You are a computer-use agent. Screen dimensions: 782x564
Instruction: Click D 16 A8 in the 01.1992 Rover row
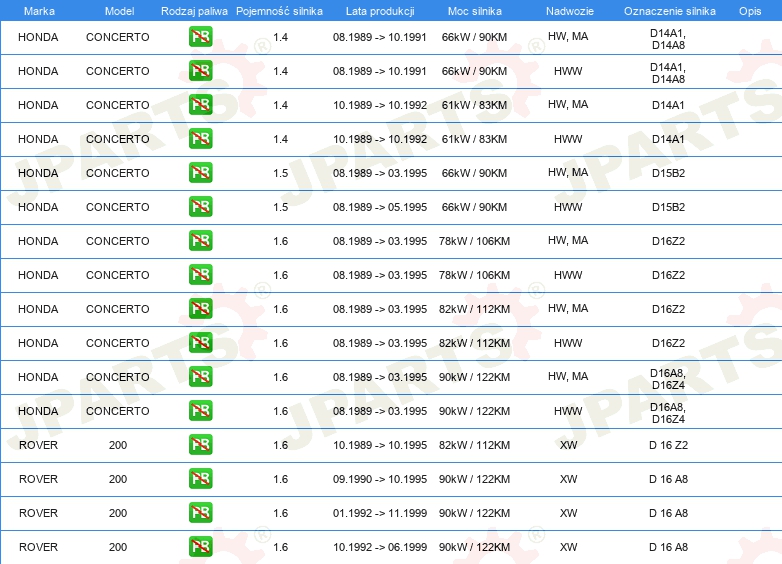(x=668, y=513)
